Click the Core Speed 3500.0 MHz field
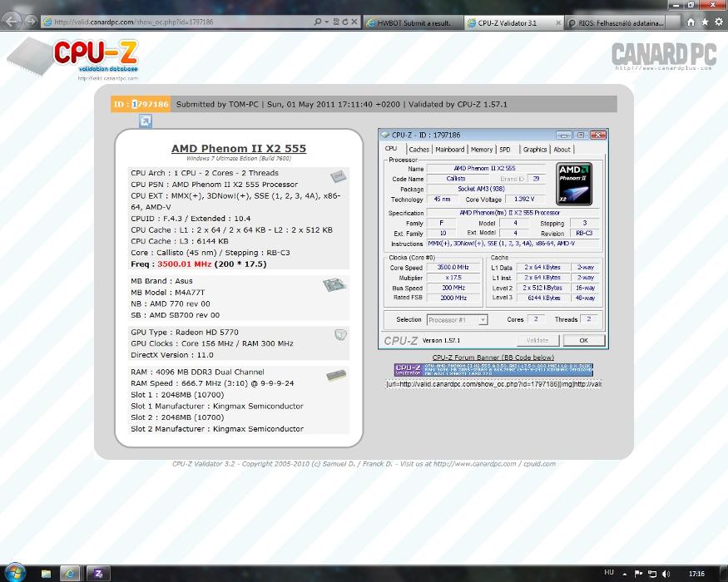 pyautogui.click(x=453, y=268)
